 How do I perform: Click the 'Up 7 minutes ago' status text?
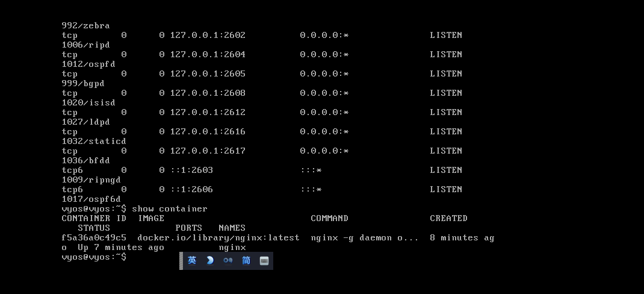120,247
